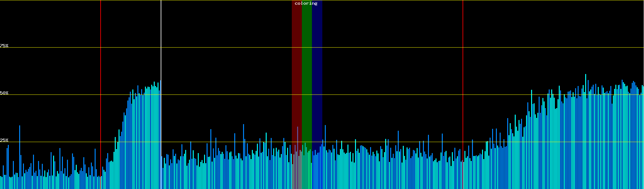Select the dark red coloring band
Image resolution: width=644 pixels, height=189 pixels.
coord(297,63)
